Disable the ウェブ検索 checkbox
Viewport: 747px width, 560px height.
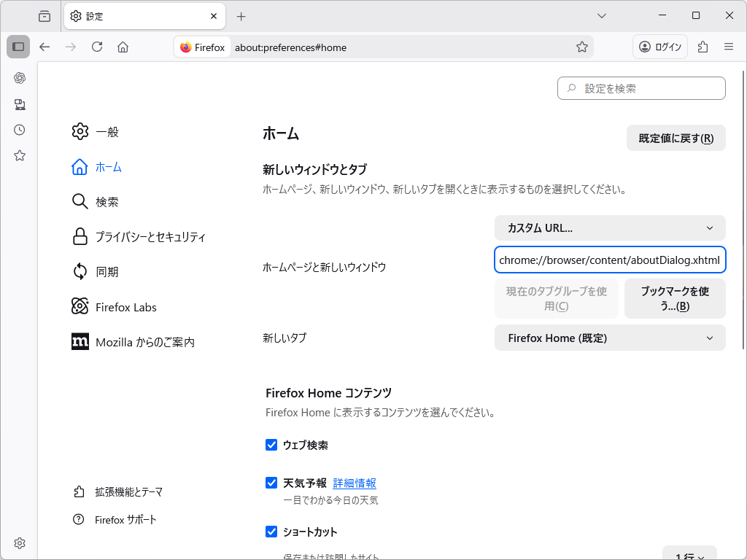tap(271, 445)
